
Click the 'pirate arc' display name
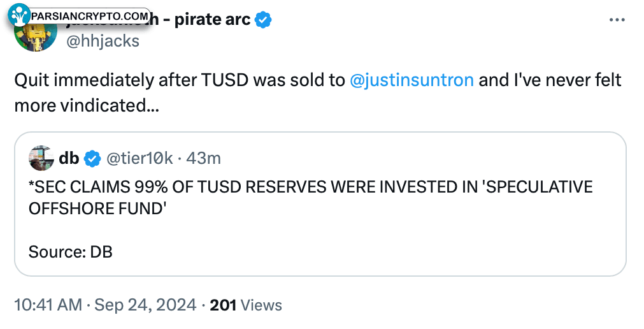tap(213, 20)
